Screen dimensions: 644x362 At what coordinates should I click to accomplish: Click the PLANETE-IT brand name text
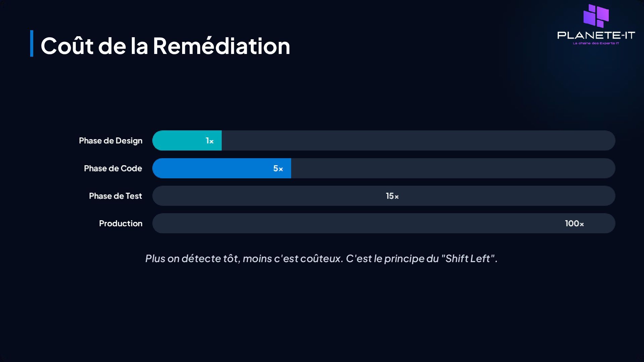[x=596, y=35]
